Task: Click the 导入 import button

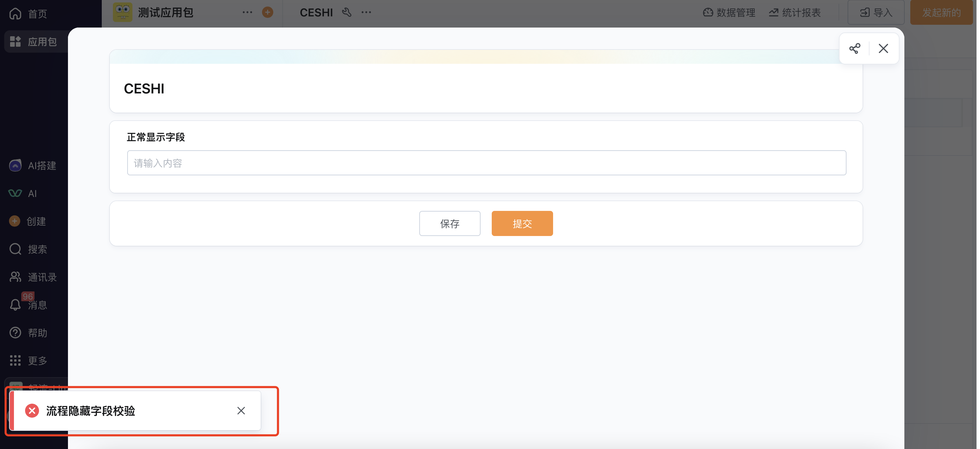Action: click(876, 13)
